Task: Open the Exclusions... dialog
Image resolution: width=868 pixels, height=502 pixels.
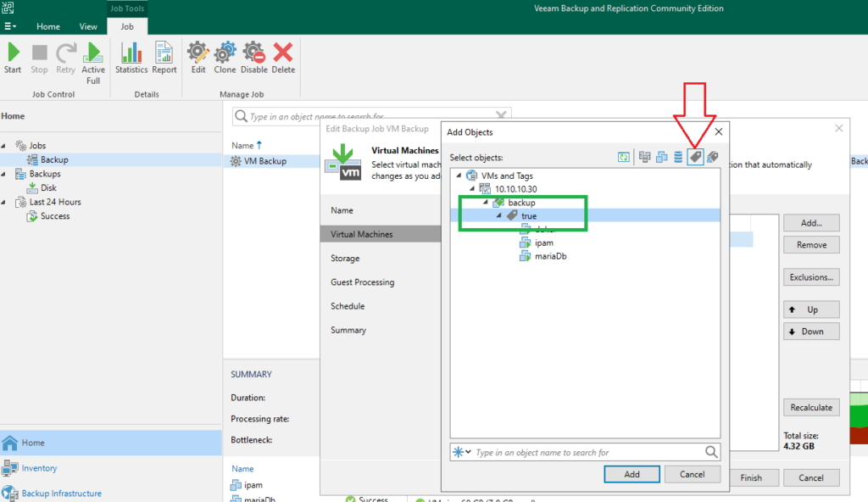Action: tap(811, 277)
